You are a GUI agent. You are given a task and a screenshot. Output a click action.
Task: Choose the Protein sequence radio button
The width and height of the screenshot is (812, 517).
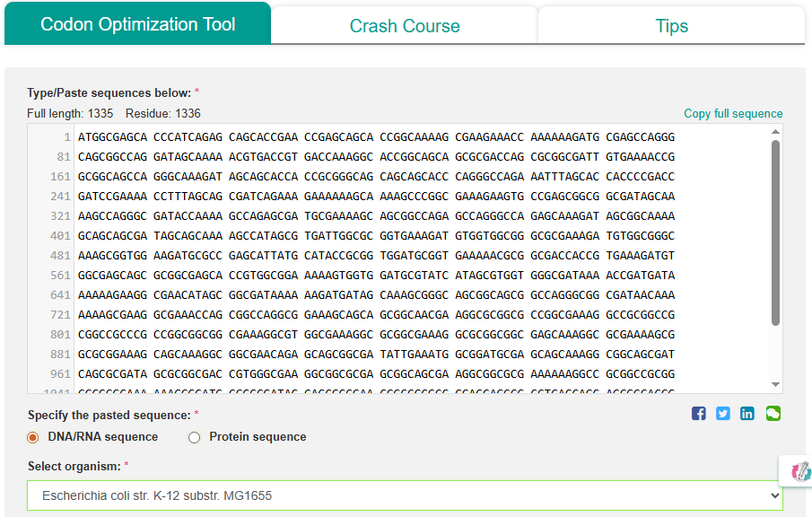coord(194,437)
